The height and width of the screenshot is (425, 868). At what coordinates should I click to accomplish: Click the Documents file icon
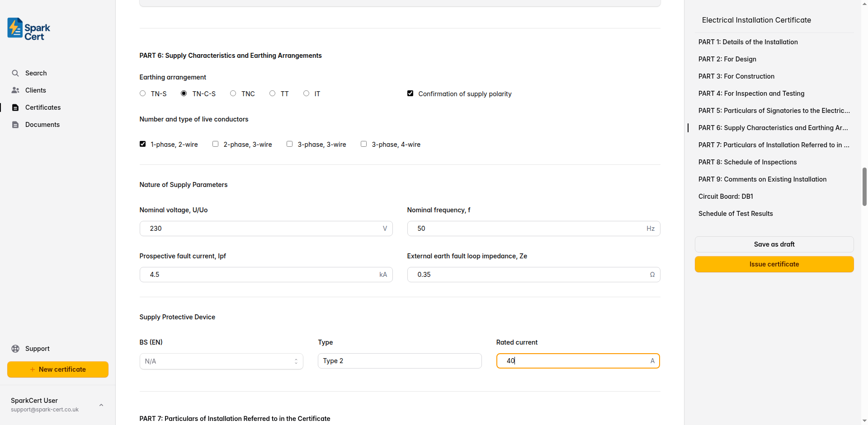coord(15,125)
